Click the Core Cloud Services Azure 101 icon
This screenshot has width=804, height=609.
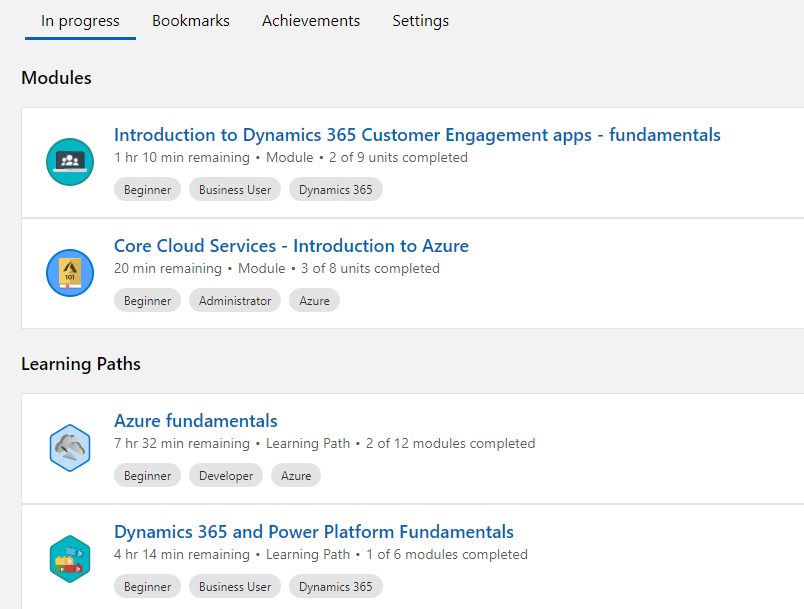pyautogui.click(x=70, y=273)
